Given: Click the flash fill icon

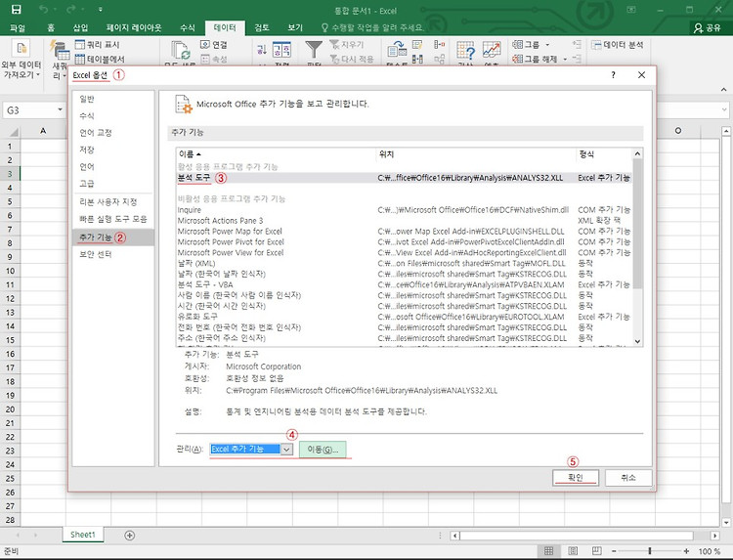Looking at the screenshot, I should 417,44.
